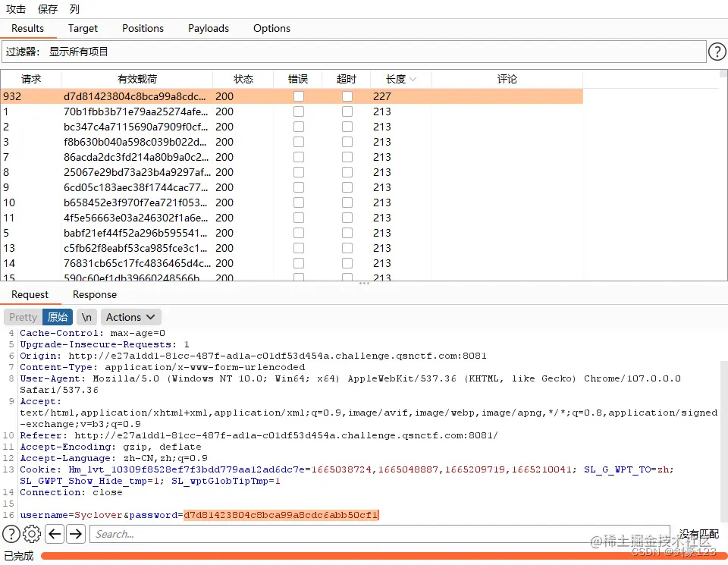Open search settings gear icon
This screenshot has height=565, width=728.
coord(32,534)
